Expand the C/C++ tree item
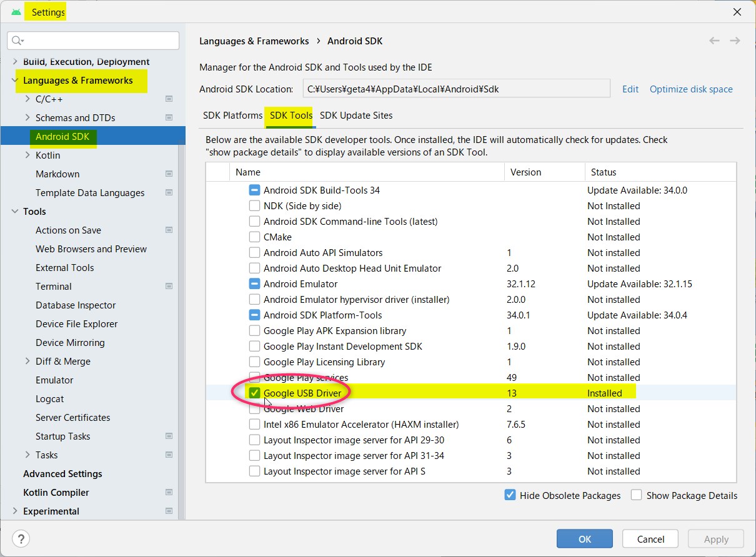 [x=27, y=99]
